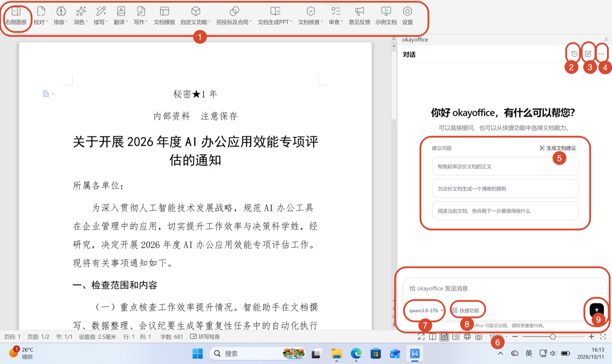The image size is (612, 364).
Task: Click 生成文档建议 button
Action: 557,148
